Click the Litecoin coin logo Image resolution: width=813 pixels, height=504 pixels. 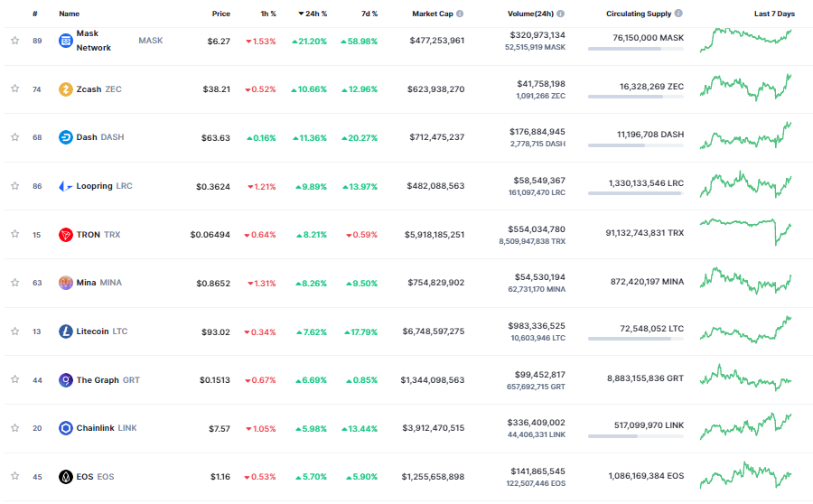[x=66, y=331]
